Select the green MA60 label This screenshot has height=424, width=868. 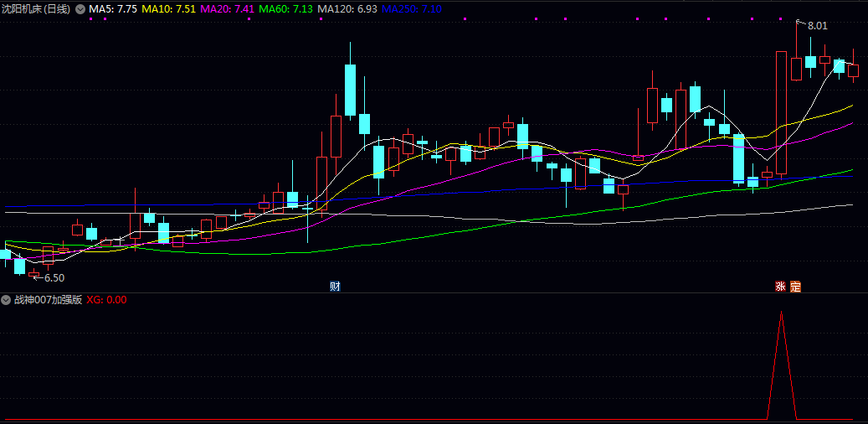point(286,8)
